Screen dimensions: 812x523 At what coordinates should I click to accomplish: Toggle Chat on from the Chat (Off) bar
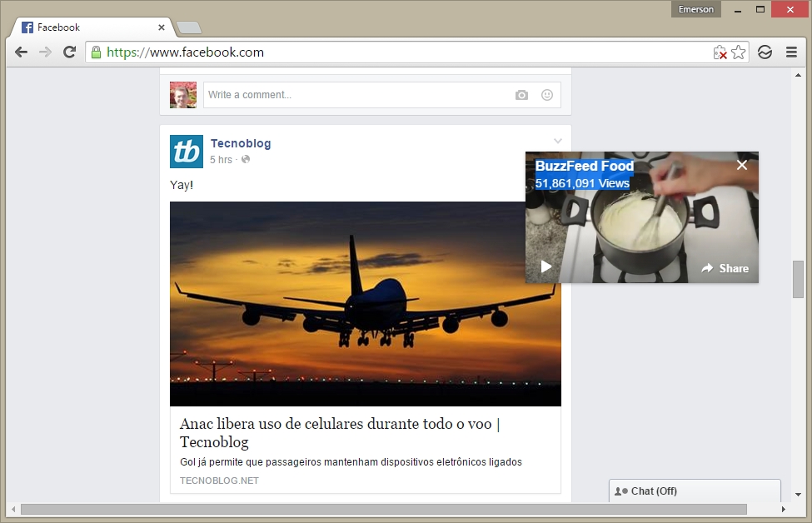coord(694,491)
